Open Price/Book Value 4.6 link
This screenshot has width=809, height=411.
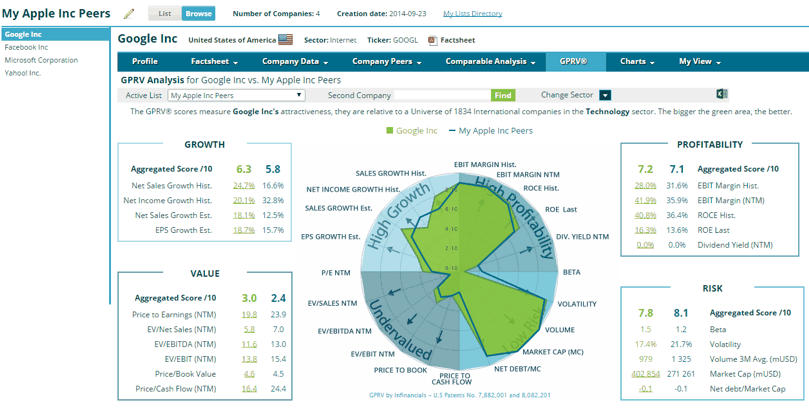click(250, 374)
